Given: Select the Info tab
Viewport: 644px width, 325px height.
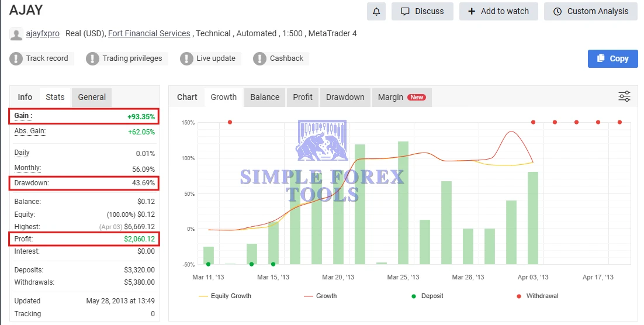Looking at the screenshot, I should click(x=25, y=98).
